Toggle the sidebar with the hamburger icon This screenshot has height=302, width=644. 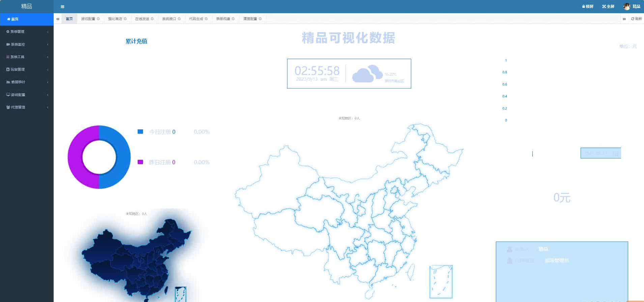[x=62, y=7]
